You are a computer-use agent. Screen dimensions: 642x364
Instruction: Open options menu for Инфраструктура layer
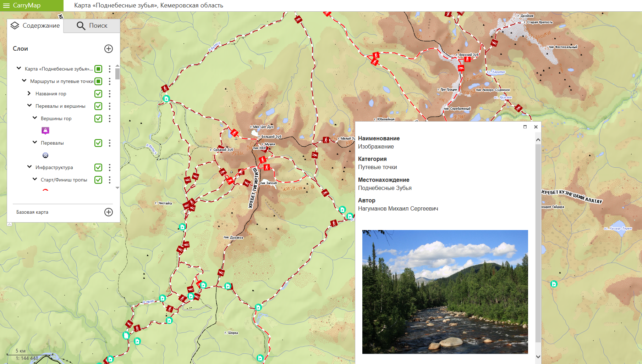click(x=110, y=167)
